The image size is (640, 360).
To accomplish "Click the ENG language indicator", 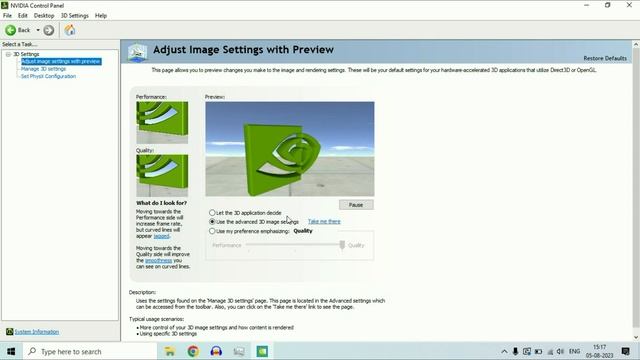I will point(574,351).
